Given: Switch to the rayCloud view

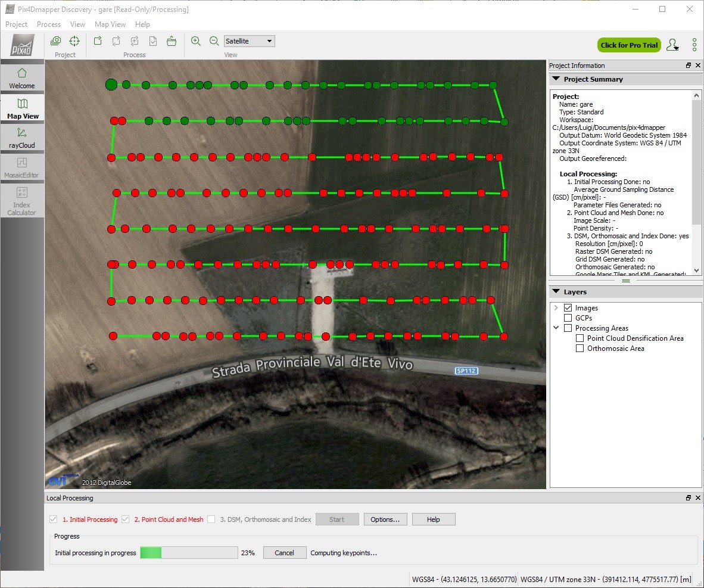Looking at the screenshot, I should coord(22,138).
